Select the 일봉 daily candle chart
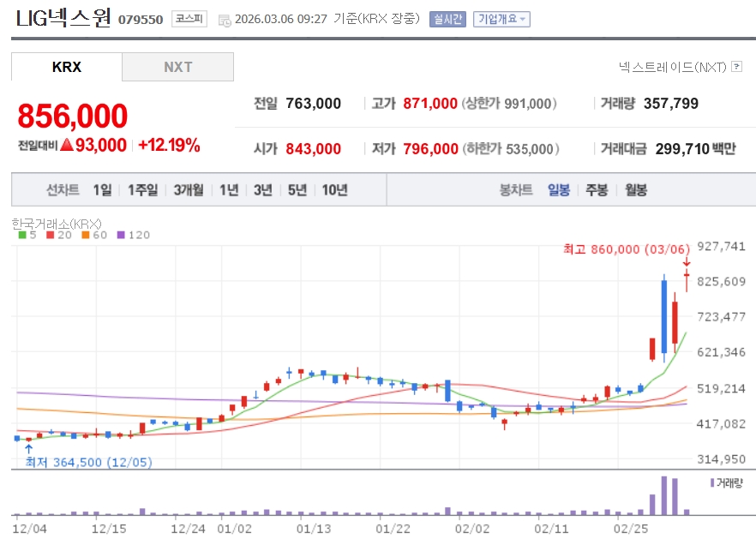The height and width of the screenshot is (539, 756). coord(559,190)
